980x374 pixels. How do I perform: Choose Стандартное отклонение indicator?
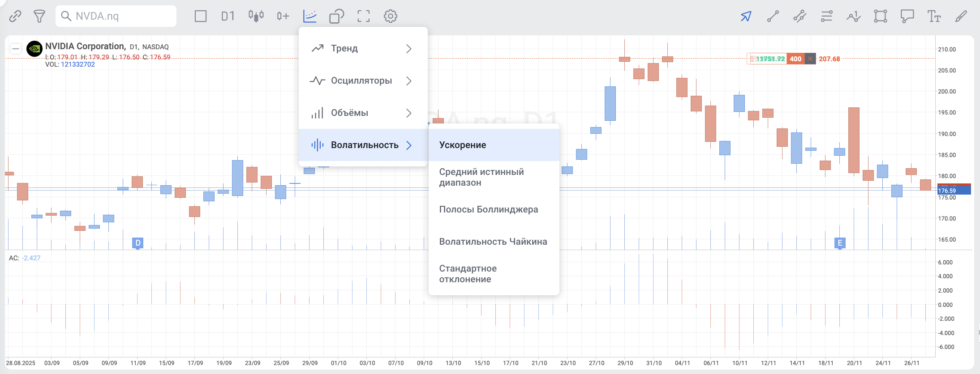click(x=494, y=274)
